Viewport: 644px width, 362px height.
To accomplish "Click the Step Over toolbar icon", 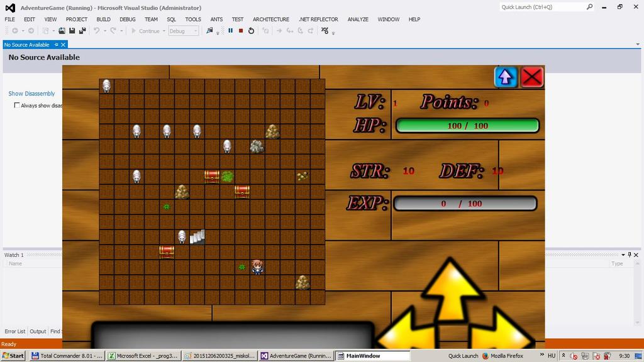I will pyautogui.click(x=300, y=31).
